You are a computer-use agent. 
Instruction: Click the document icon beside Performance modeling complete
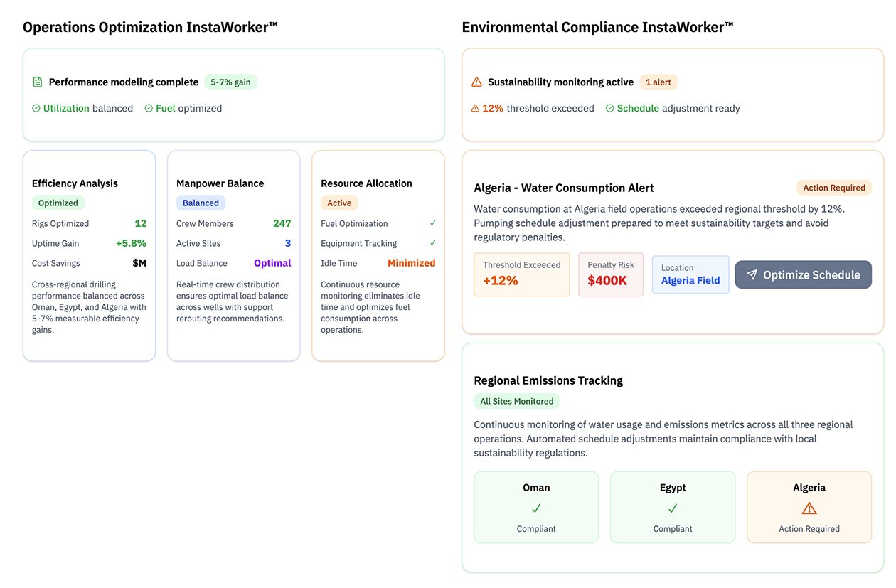38,82
